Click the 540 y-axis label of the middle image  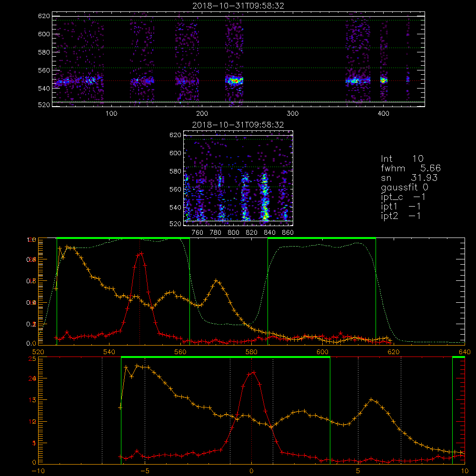click(175, 208)
